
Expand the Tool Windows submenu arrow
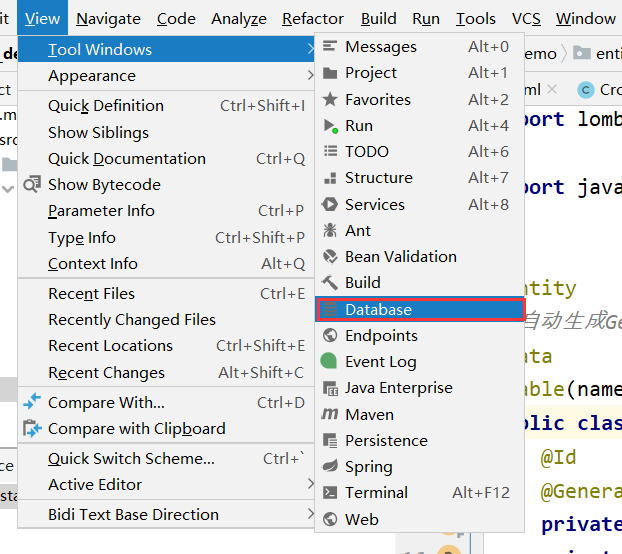tap(311, 49)
